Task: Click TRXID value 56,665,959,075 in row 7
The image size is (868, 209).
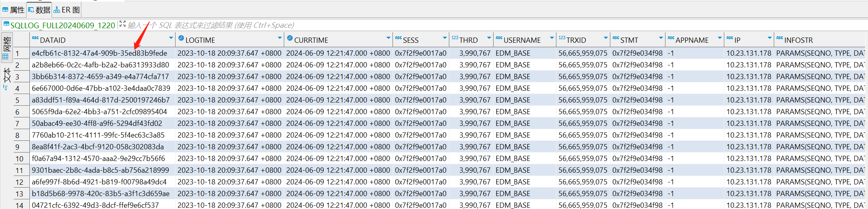Action: click(x=583, y=123)
